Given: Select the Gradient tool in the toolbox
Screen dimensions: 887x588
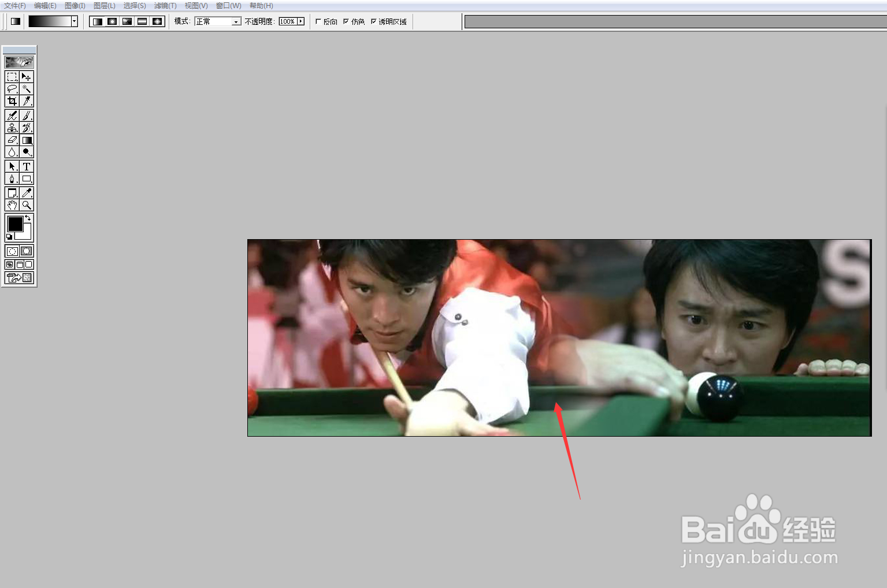Looking at the screenshot, I should pyautogui.click(x=27, y=140).
